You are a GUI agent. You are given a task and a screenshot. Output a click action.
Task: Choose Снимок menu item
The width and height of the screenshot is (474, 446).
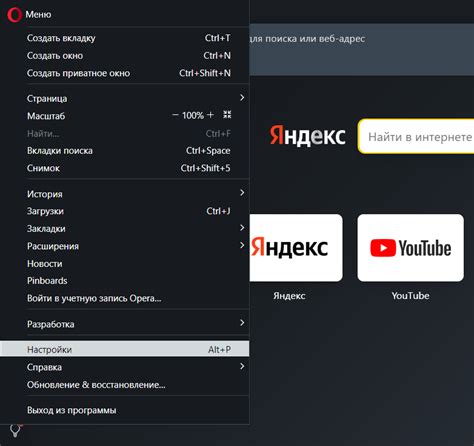click(125, 168)
